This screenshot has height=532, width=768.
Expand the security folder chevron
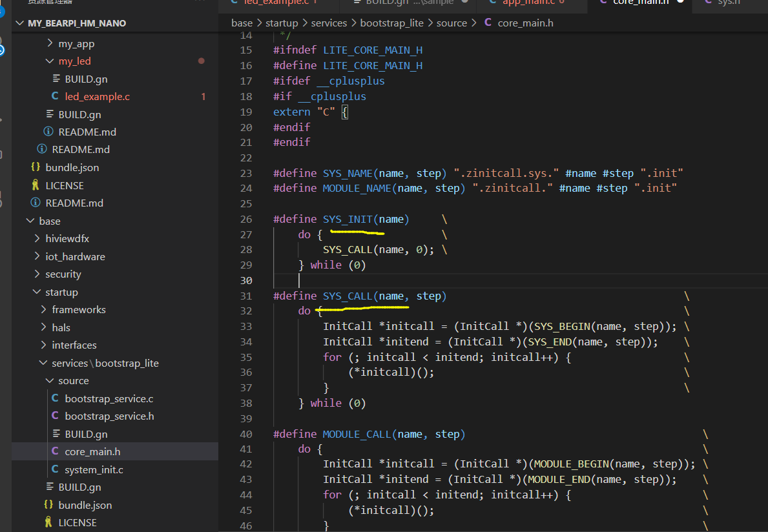point(37,274)
